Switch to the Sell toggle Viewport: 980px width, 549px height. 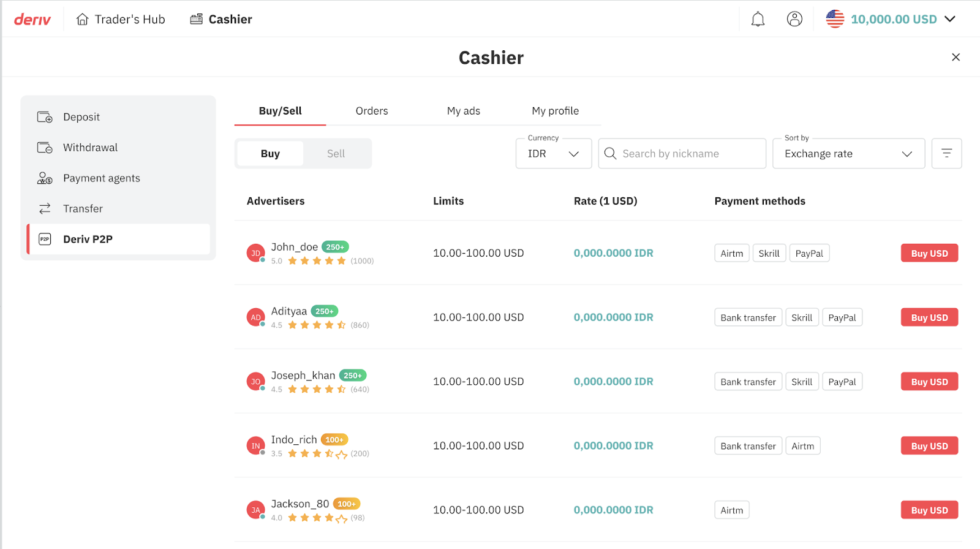tap(336, 153)
